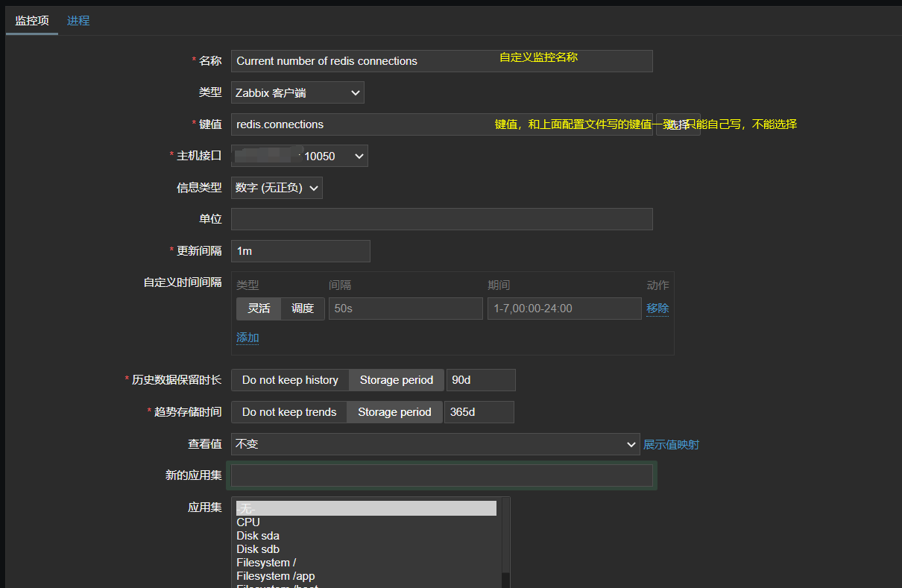Select Disk sdb in the 应用集 list
This screenshot has height=588, width=902.
(x=366, y=549)
